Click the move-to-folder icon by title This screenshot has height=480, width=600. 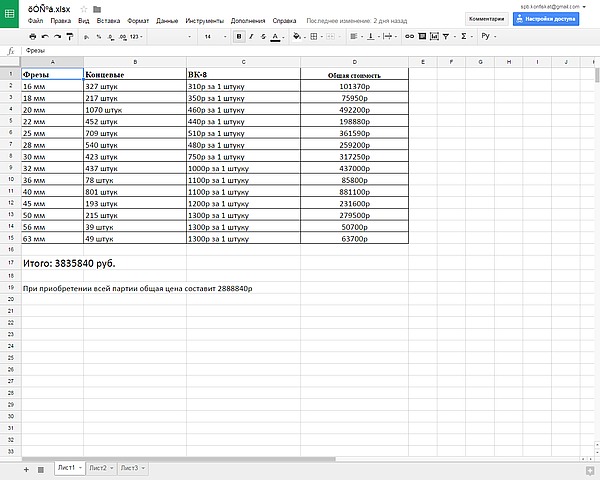(96, 9)
